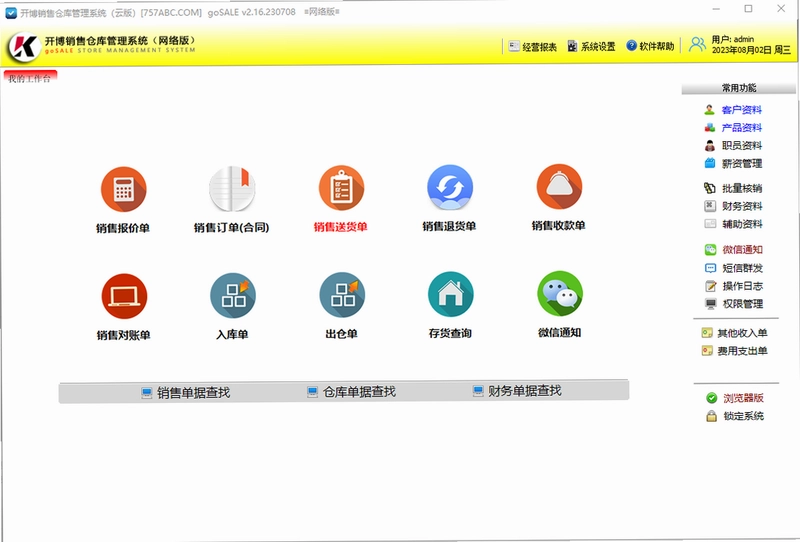800x542 pixels.
Task: Open the 入库单 boxes icon
Action: click(233, 295)
